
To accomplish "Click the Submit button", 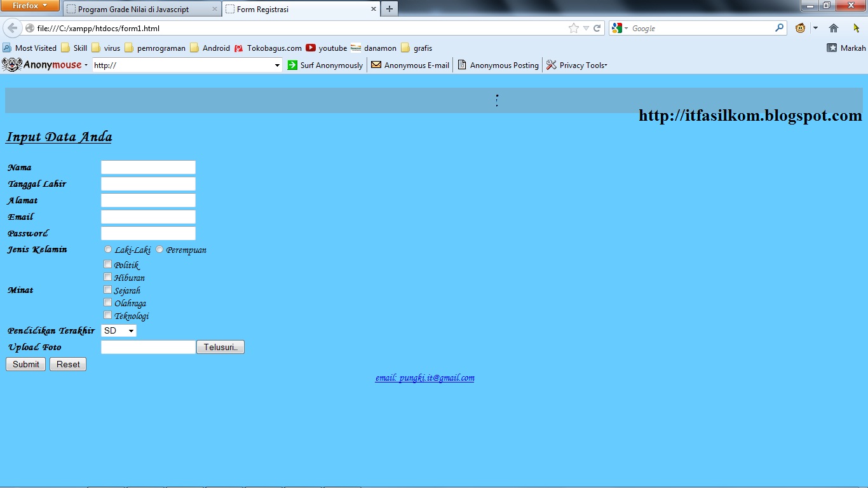I will [25, 364].
